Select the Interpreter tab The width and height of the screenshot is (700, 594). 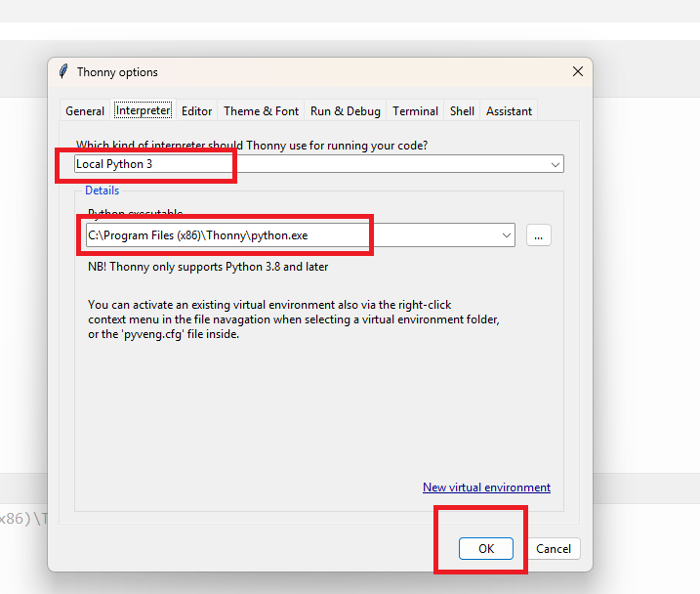[143, 110]
